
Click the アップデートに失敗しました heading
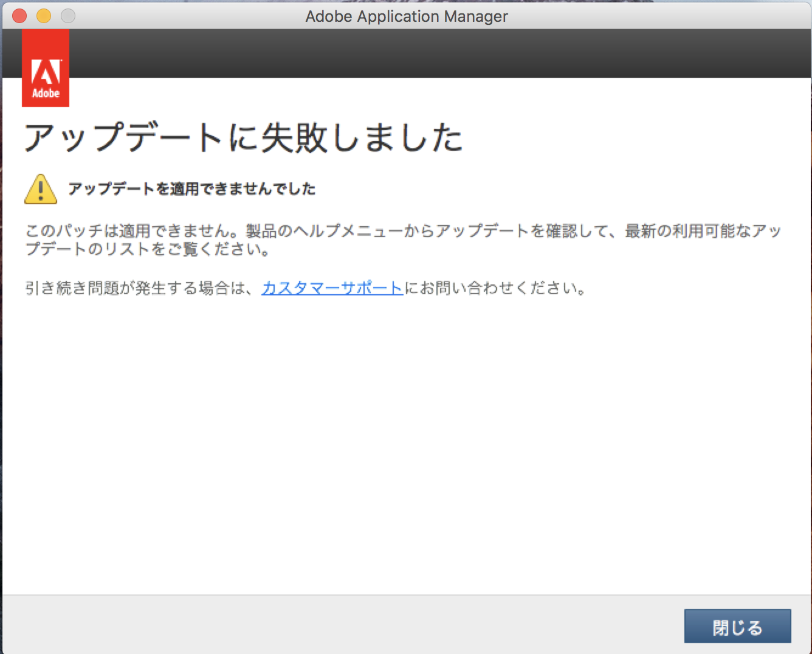(x=243, y=137)
